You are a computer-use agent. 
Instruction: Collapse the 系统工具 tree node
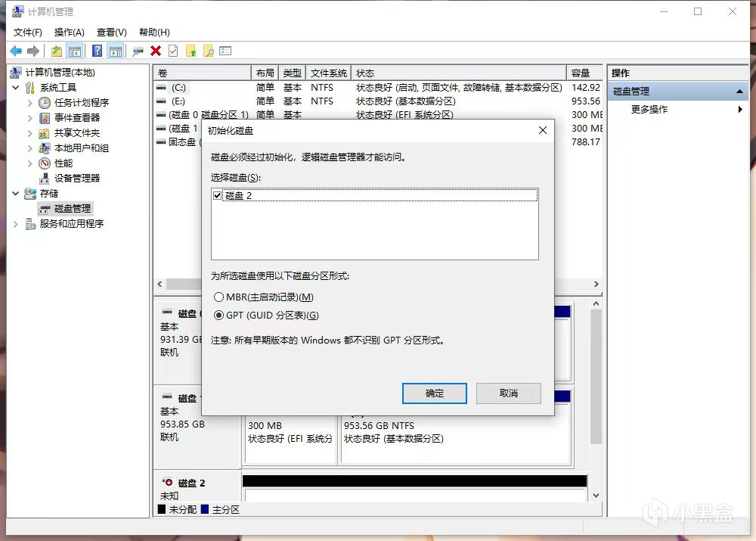(x=15, y=87)
